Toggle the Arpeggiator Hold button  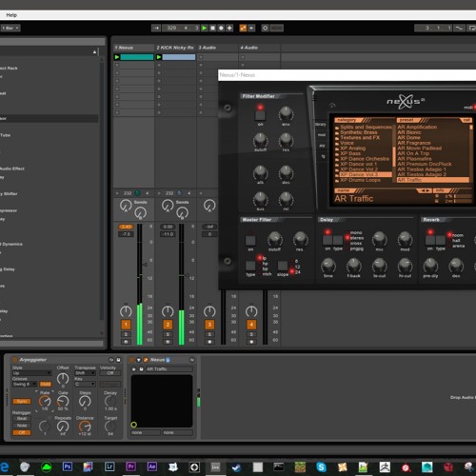click(x=46, y=385)
